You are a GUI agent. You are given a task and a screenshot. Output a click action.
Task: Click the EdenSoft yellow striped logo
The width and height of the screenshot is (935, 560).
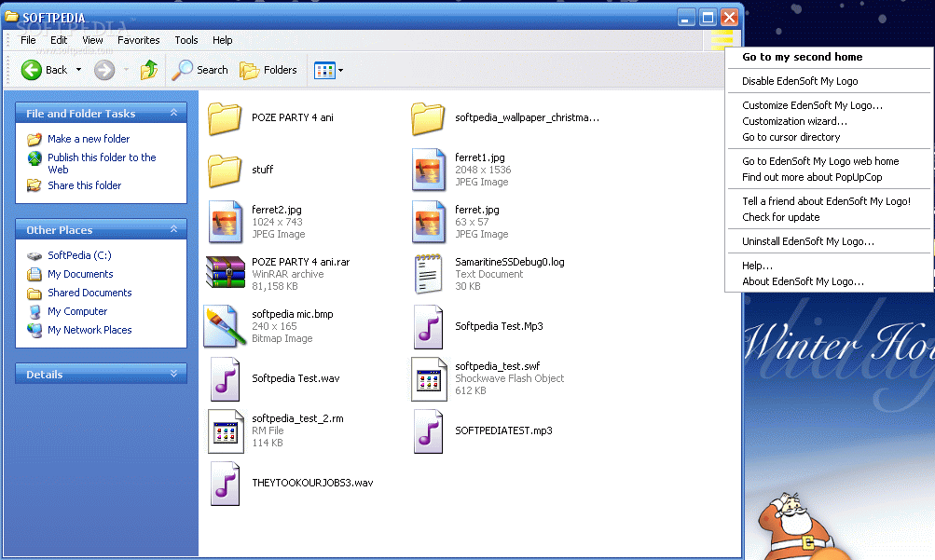pyautogui.click(x=722, y=40)
